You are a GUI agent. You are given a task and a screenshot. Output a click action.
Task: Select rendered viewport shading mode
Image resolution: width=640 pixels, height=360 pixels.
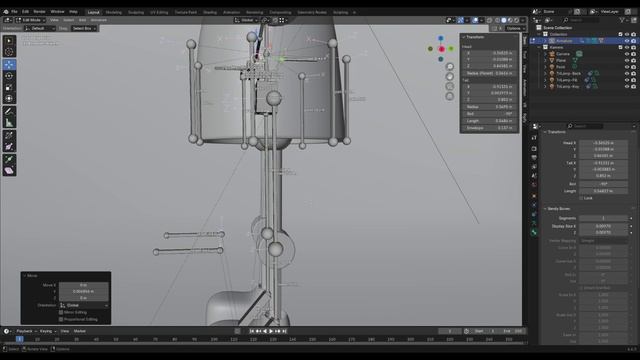(517, 20)
